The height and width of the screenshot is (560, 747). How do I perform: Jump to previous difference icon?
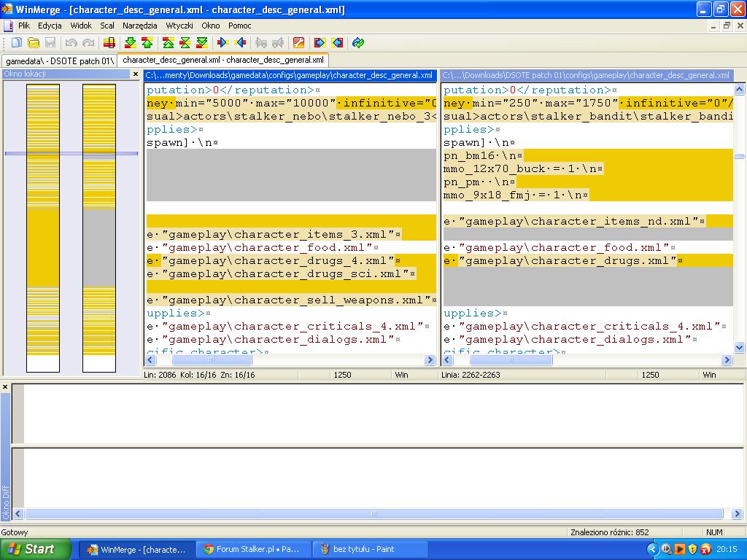point(147,43)
